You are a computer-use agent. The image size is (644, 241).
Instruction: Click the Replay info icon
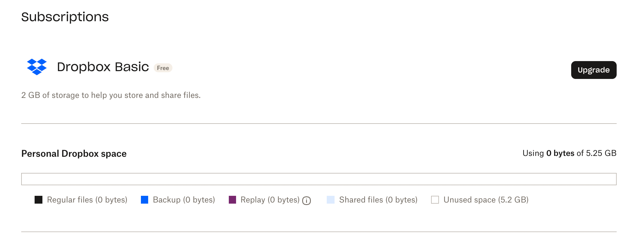pyautogui.click(x=306, y=201)
